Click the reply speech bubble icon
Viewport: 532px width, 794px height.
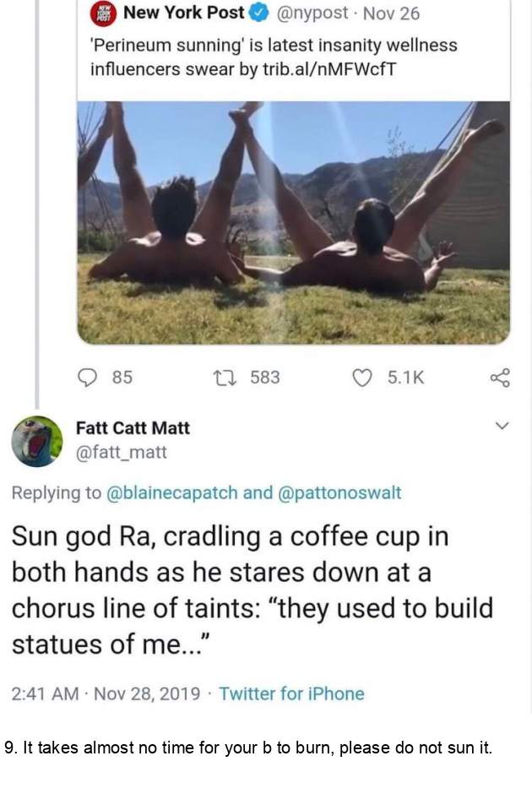point(88,378)
